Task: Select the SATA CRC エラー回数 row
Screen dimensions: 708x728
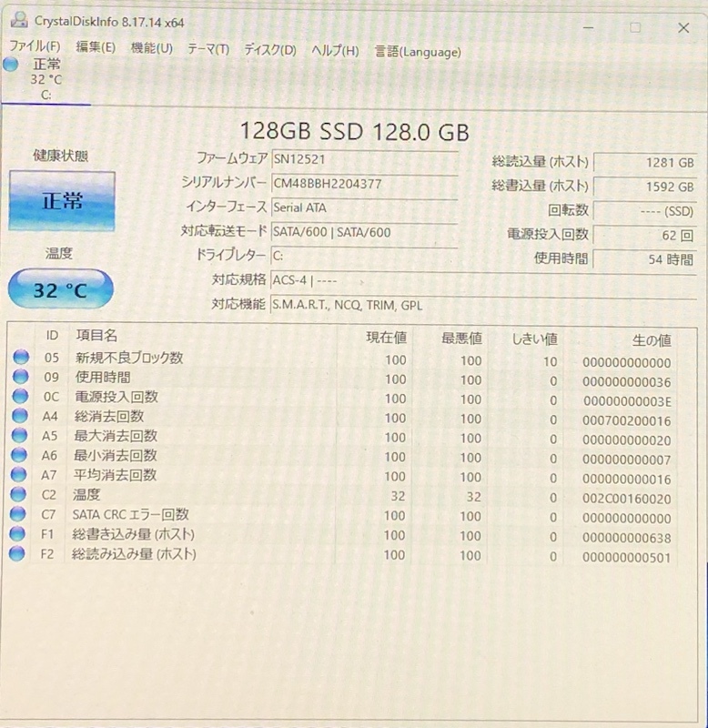Action: [x=343, y=516]
